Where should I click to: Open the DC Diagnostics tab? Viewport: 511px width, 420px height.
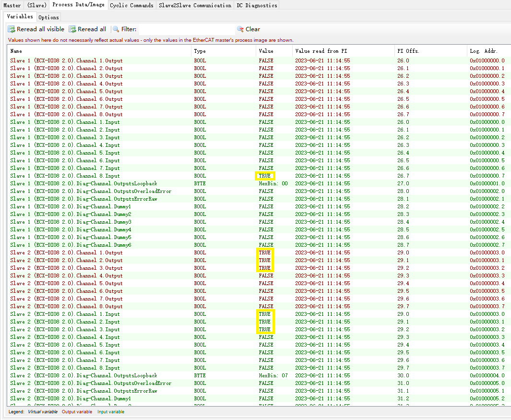pyautogui.click(x=257, y=5)
